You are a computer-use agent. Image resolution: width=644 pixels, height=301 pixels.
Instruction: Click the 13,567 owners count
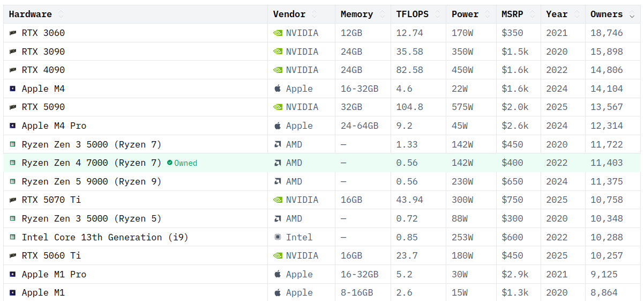pos(606,107)
